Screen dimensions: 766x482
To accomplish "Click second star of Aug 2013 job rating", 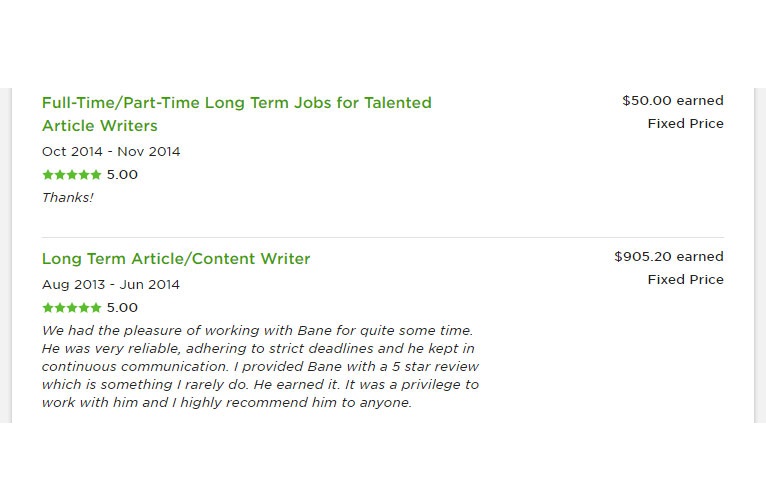I will coord(60,308).
